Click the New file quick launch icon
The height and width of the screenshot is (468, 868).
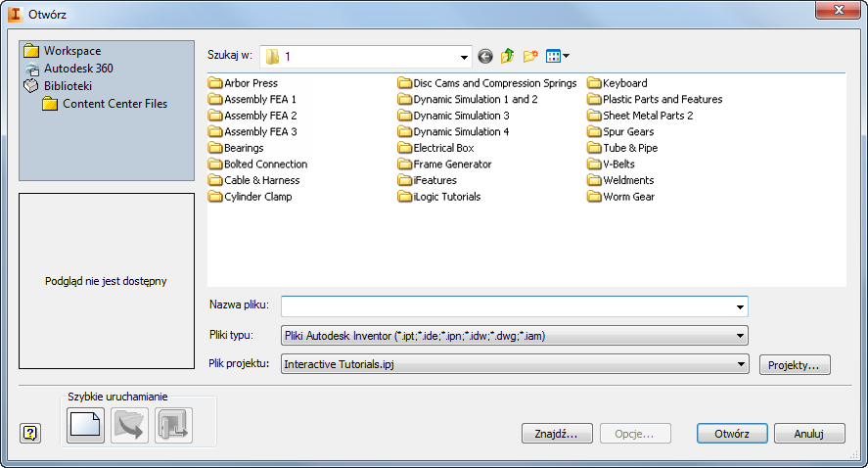tap(85, 425)
